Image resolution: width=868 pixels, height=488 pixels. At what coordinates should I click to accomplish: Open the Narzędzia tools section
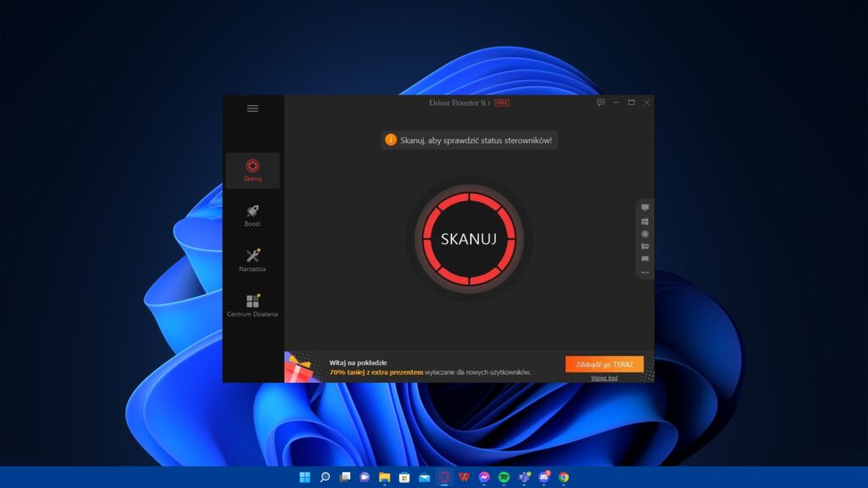(x=253, y=261)
